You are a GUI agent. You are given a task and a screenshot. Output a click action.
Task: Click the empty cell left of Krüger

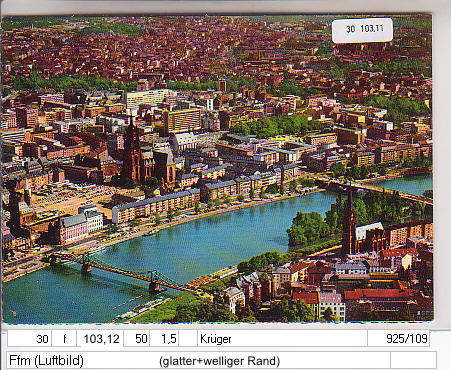pos(188,339)
